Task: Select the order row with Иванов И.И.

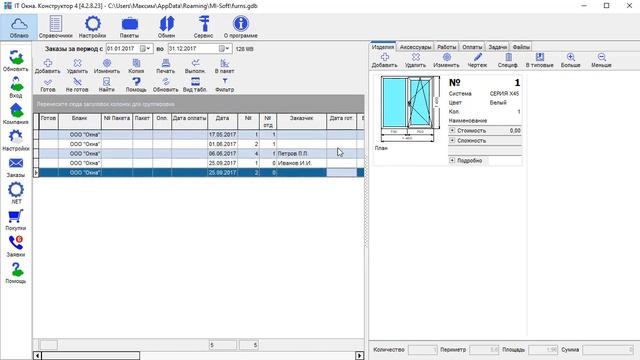Action: [x=199, y=163]
